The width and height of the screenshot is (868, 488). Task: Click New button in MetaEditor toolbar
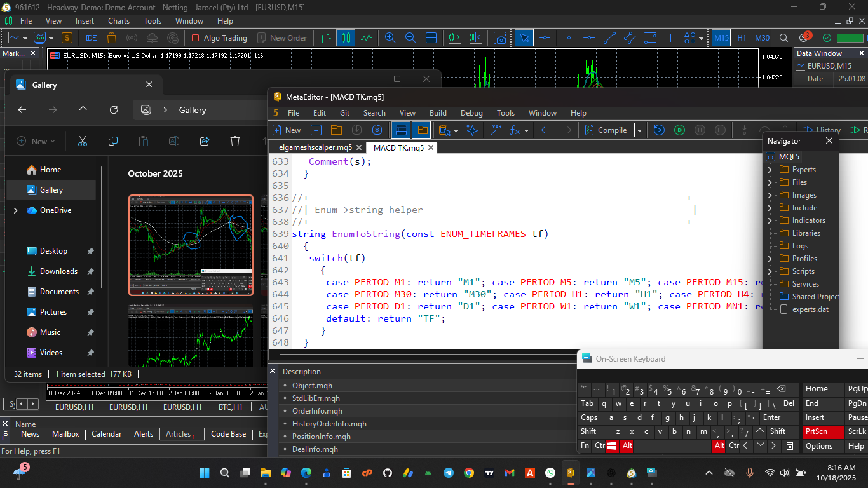point(287,130)
